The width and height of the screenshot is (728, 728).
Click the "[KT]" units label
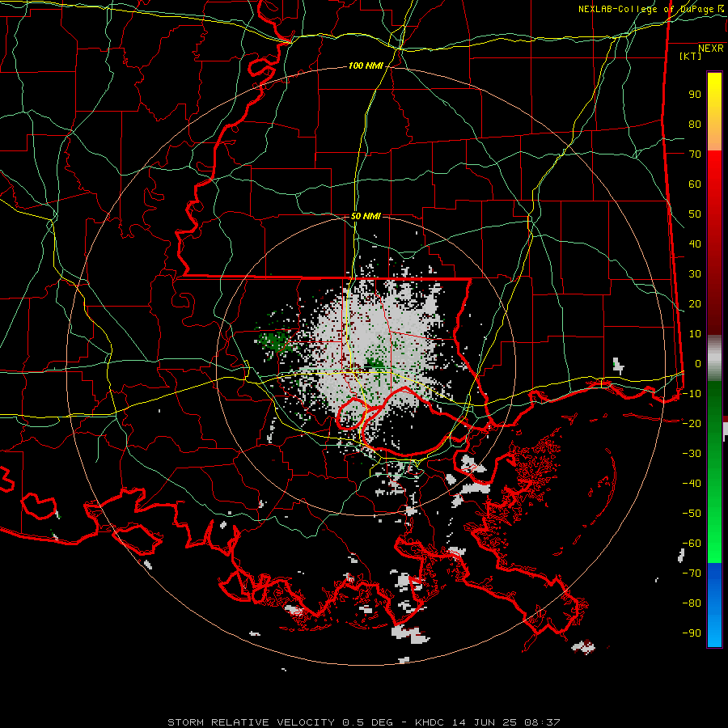pyautogui.click(x=691, y=56)
